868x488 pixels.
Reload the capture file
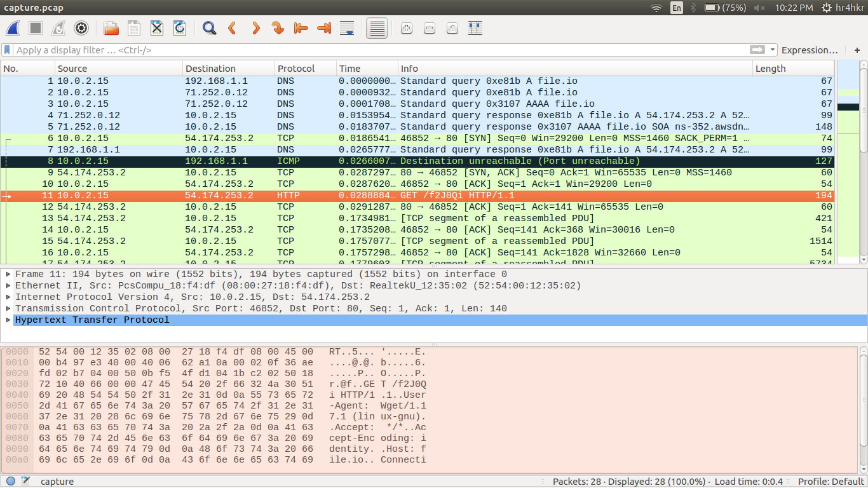(x=180, y=28)
